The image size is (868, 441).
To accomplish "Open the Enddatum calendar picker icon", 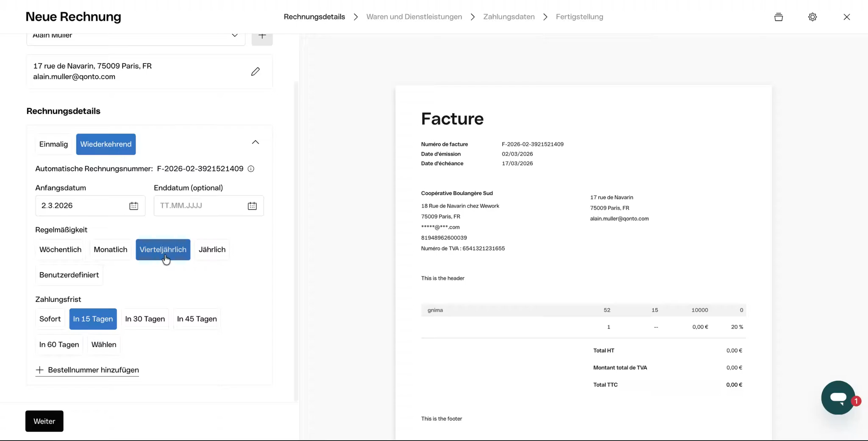I will tap(252, 206).
